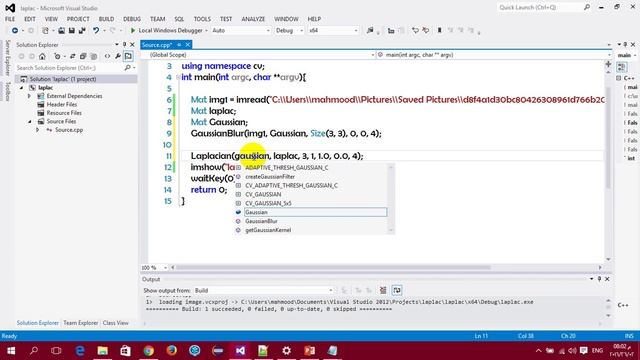Screen dimensions: 640x360
Task: Open the BUILD menu
Action: tap(107, 19)
